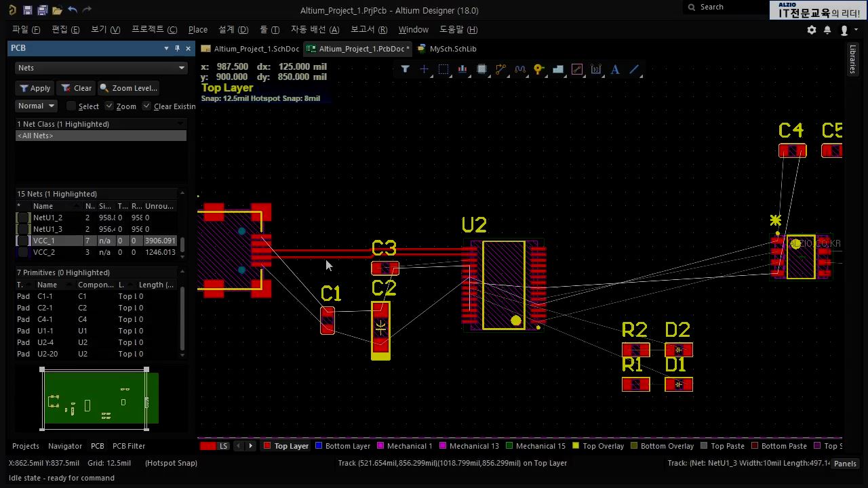Open the align objects tool
The image size is (868, 488).
tap(462, 69)
